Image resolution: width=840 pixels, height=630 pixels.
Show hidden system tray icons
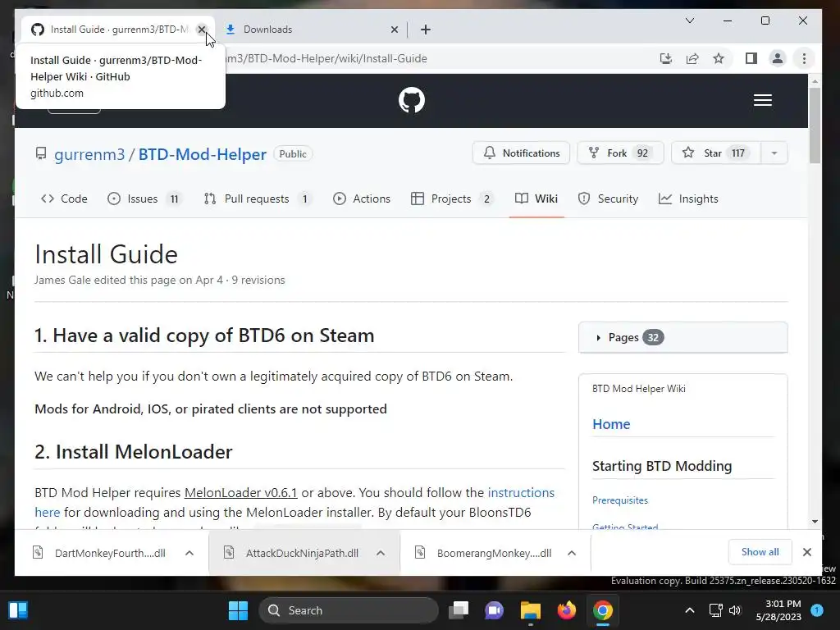(689, 610)
